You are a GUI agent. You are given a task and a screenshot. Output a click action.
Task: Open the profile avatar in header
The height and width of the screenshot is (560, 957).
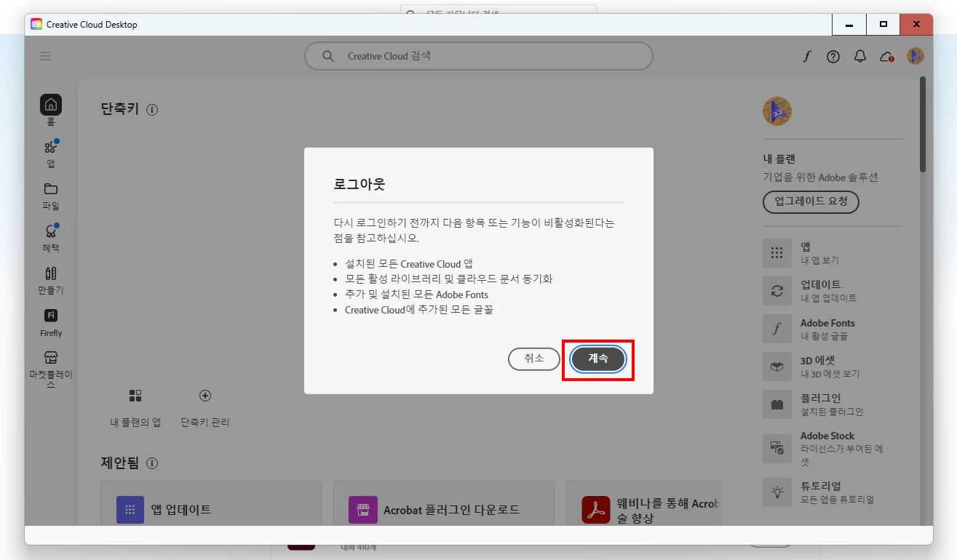coord(915,56)
